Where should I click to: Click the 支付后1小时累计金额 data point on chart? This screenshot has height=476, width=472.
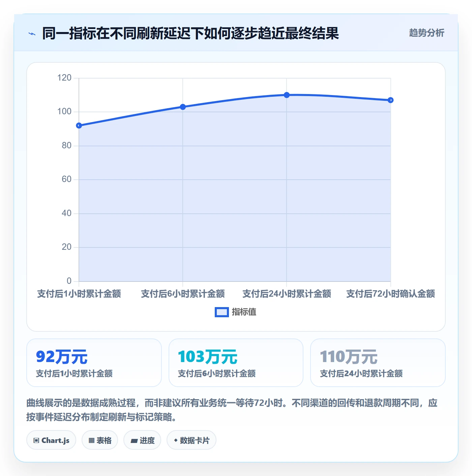click(79, 125)
